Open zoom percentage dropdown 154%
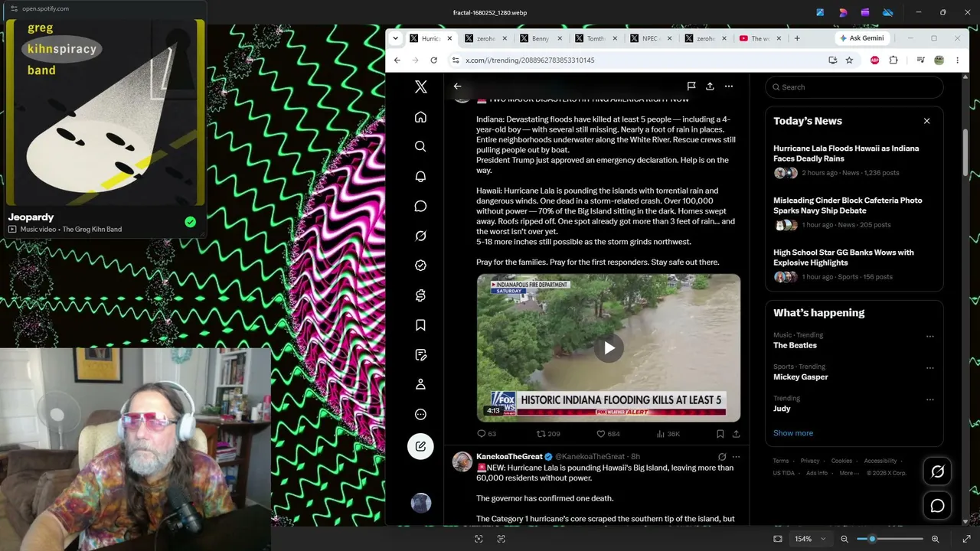 pyautogui.click(x=810, y=539)
